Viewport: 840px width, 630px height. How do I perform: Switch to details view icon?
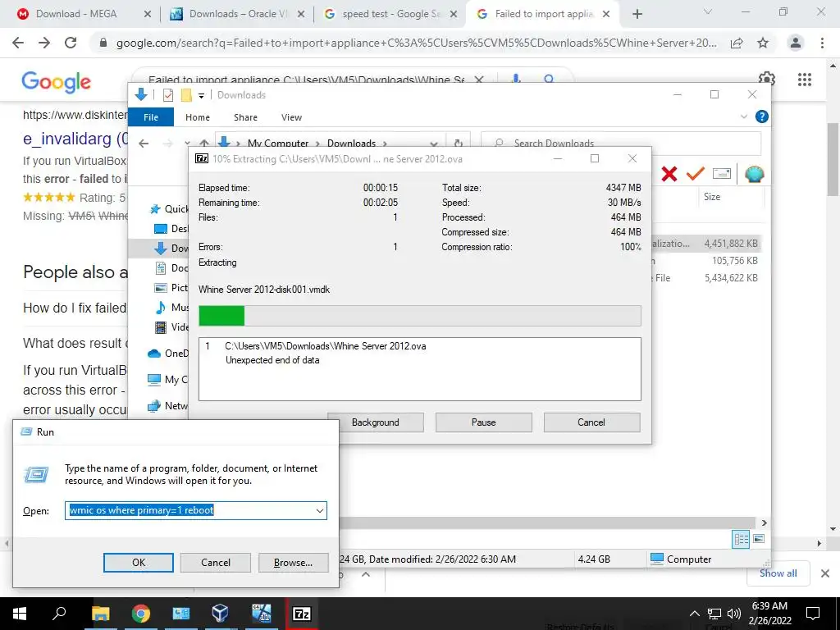pyautogui.click(x=741, y=539)
